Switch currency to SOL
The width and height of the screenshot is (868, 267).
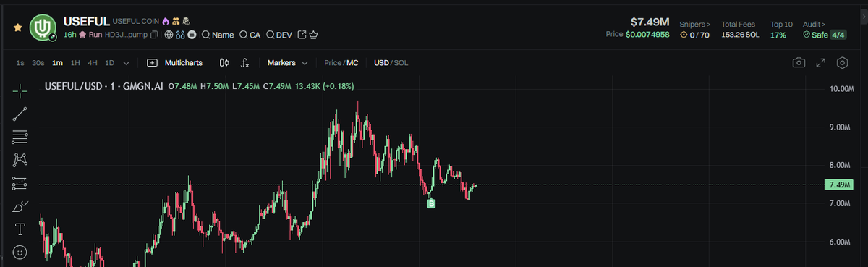tap(401, 63)
